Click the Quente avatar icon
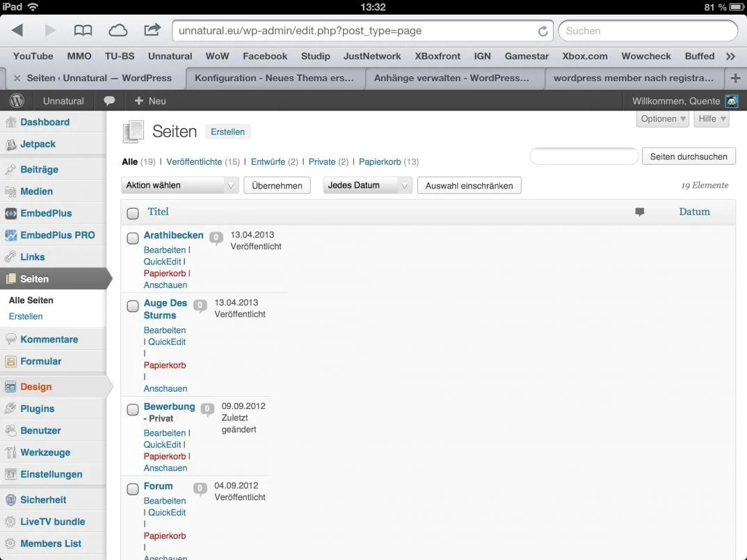This screenshot has width=747, height=560. click(731, 101)
